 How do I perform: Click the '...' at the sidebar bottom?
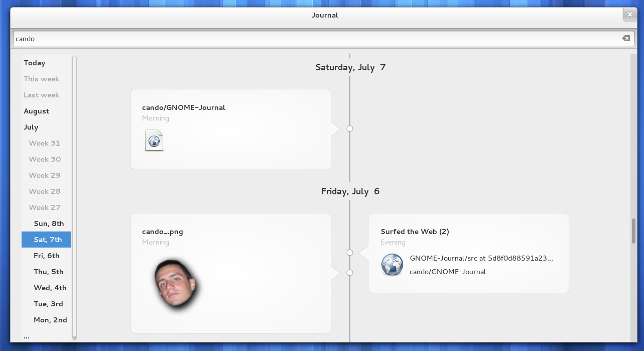[x=27, y=336]
